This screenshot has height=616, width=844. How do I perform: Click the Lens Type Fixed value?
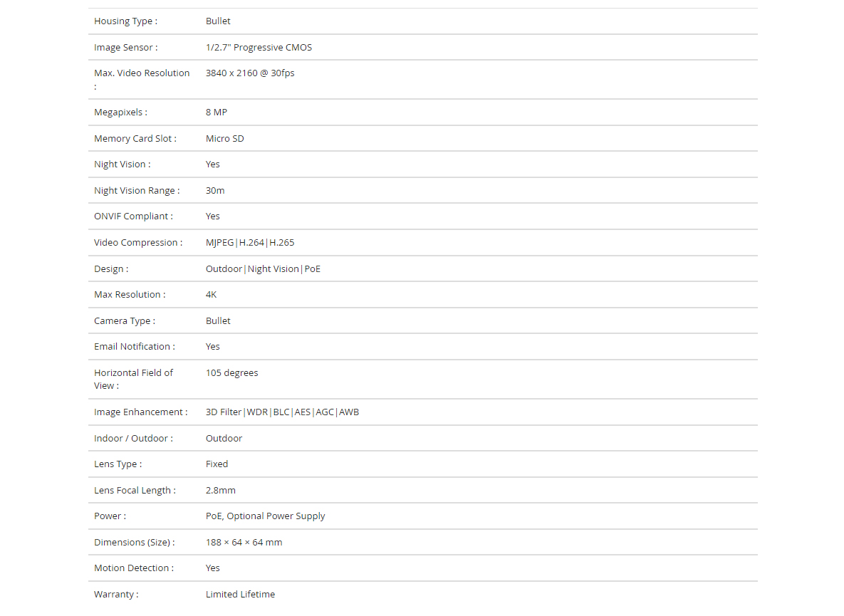pyautogui.click(x=217, y=464)
